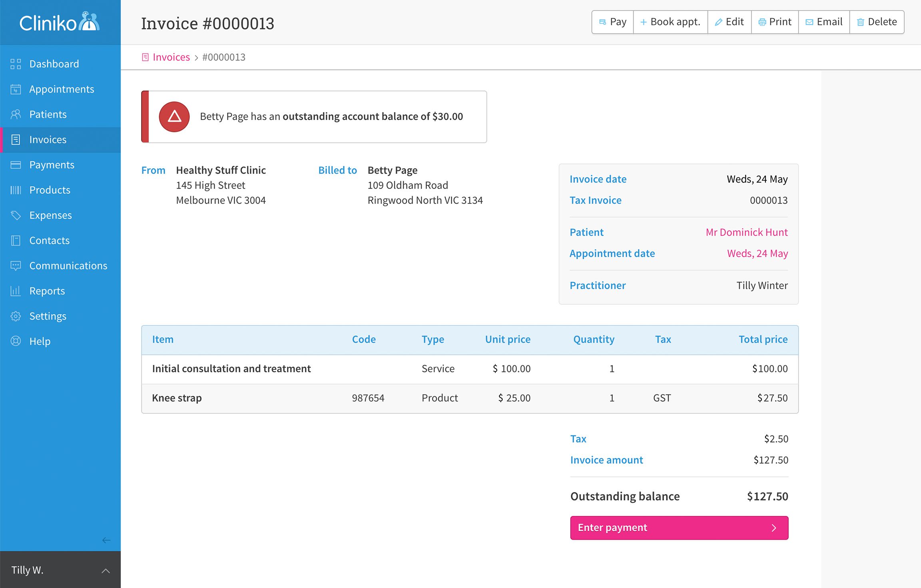The height and width of the screenshot is (588, 921).
Task: Click the Invoices breadcrumb link
Action: [x=171, y=57]
